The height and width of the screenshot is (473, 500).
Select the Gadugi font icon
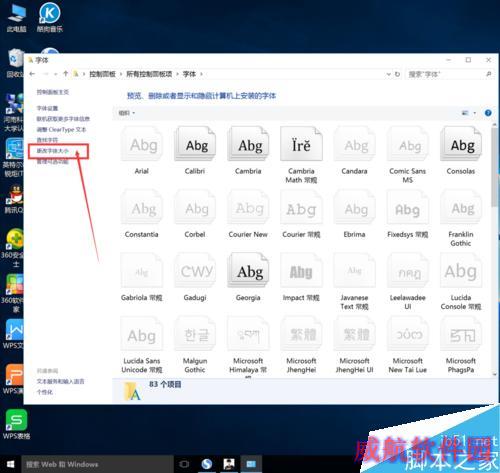pyautogui.click(x=195, y=271)
